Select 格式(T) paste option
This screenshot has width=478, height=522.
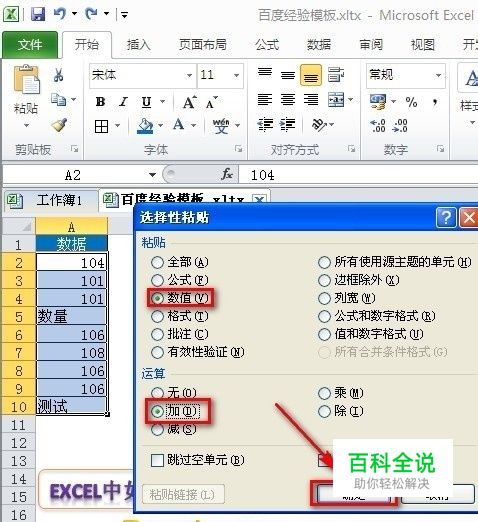180,316
